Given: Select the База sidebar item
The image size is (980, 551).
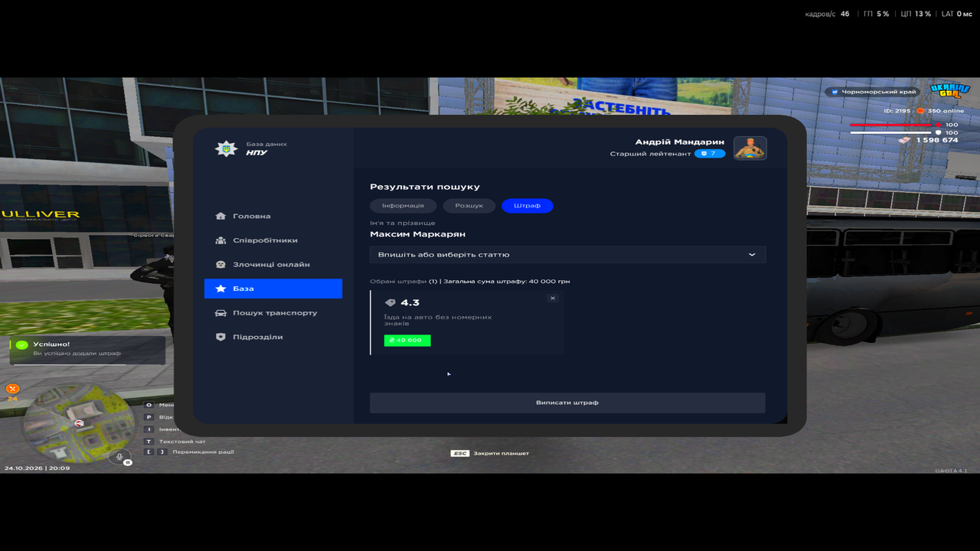Looking at the screenshot, I should (x=273, y=289).
